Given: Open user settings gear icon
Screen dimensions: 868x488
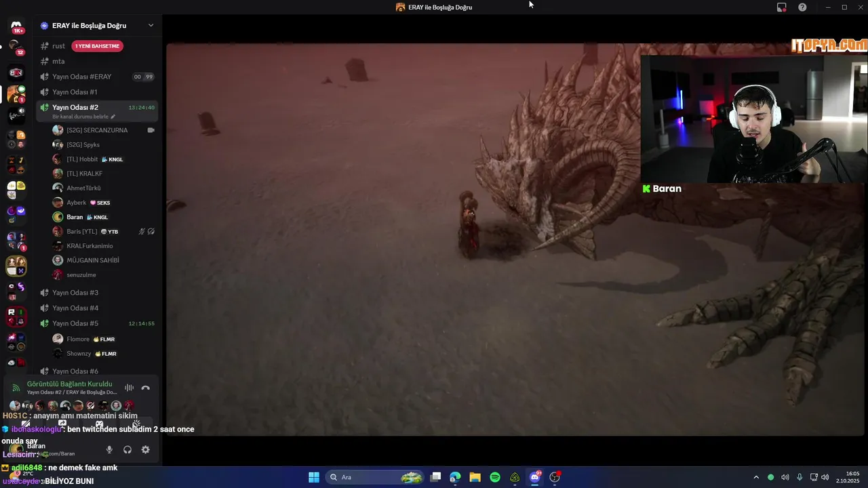Looking at the screenshot, I should [145, 449].
